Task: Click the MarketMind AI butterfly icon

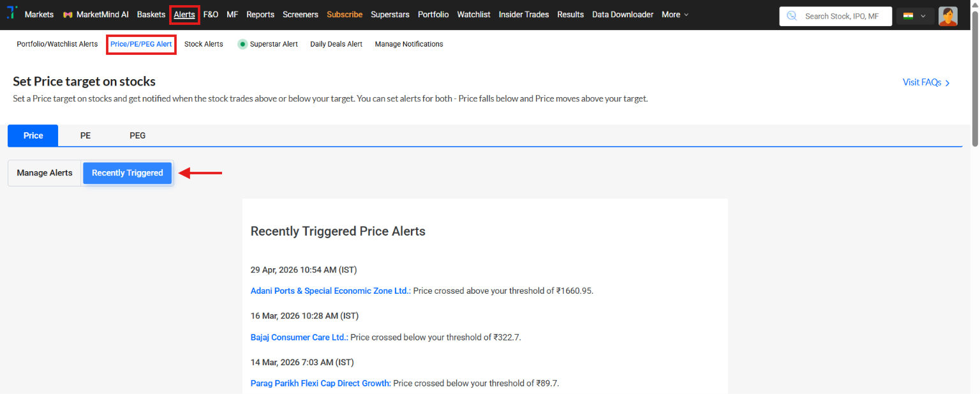Action: (x=68, y=15)
